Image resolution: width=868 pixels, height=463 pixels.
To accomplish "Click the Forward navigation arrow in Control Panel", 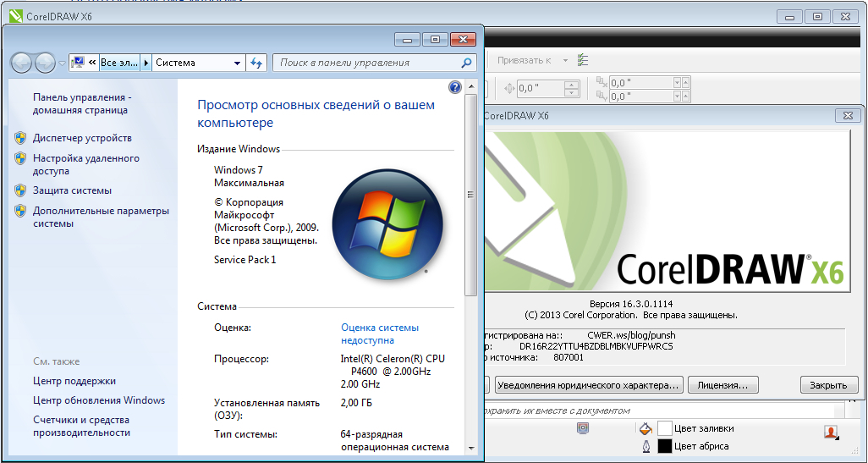I will tap(45, 63).
